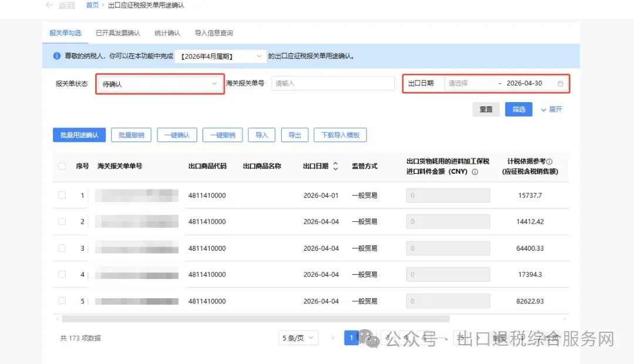Click the CNY amount field in row 1

pos(448,195)
